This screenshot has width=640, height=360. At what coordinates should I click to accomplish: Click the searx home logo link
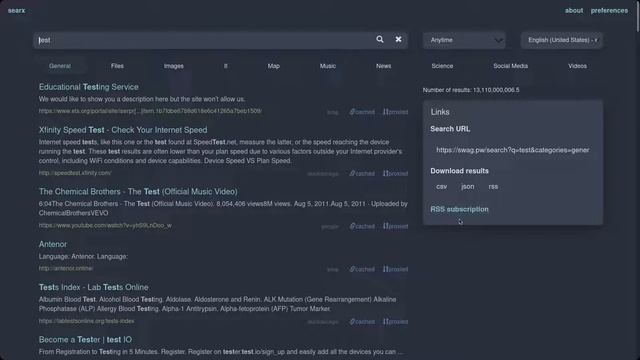16,11
